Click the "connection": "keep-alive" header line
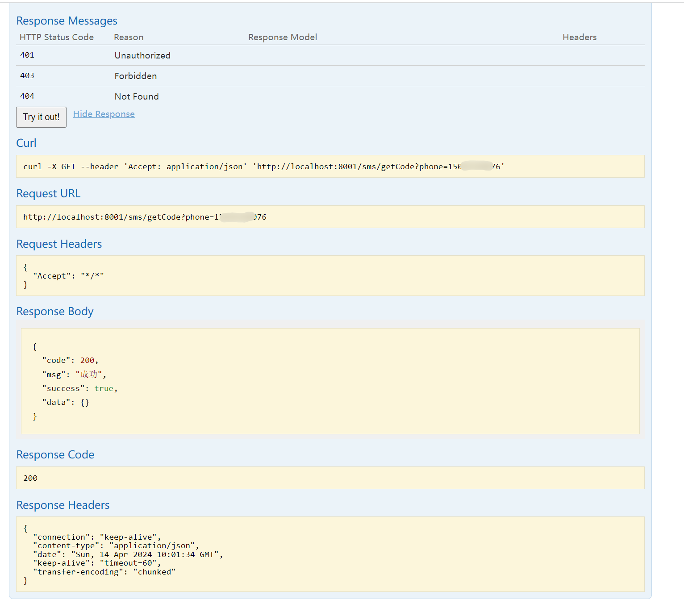 (x=97, y=537)
